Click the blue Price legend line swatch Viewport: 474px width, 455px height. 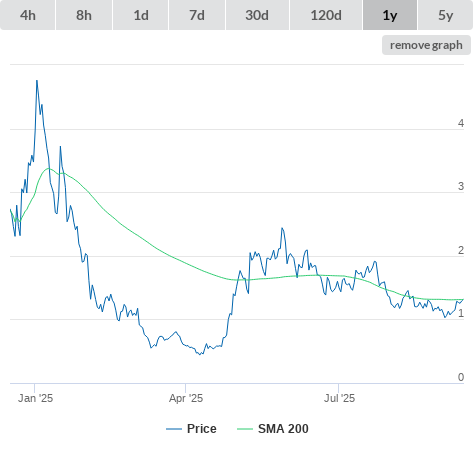[x=174, y=429]
